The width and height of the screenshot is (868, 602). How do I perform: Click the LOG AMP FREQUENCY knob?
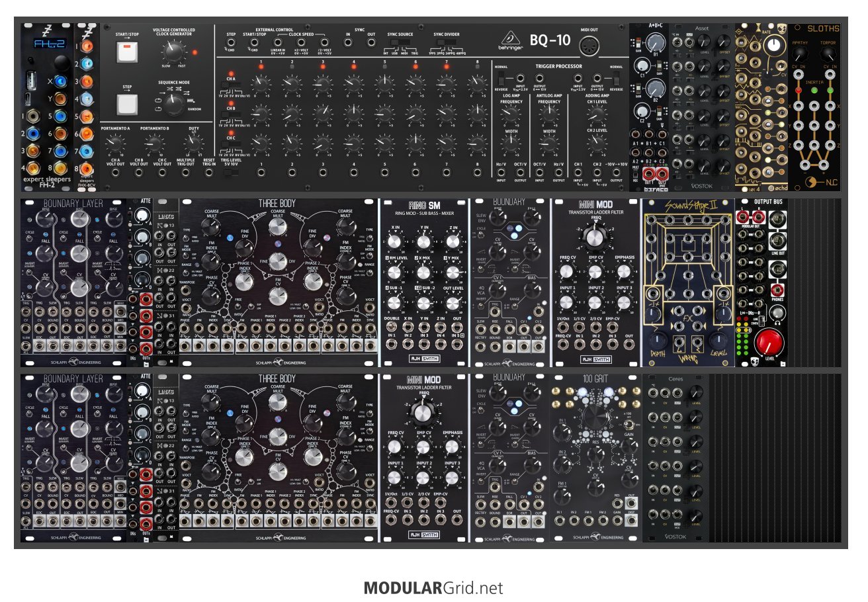pyautogui.click(x=511, y=113)
